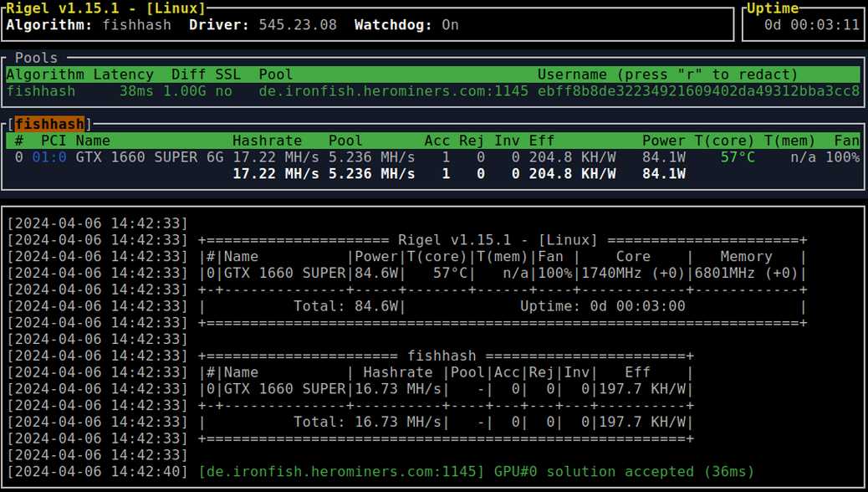Click the username hash starting with ebff8b8de

(698, 91)
